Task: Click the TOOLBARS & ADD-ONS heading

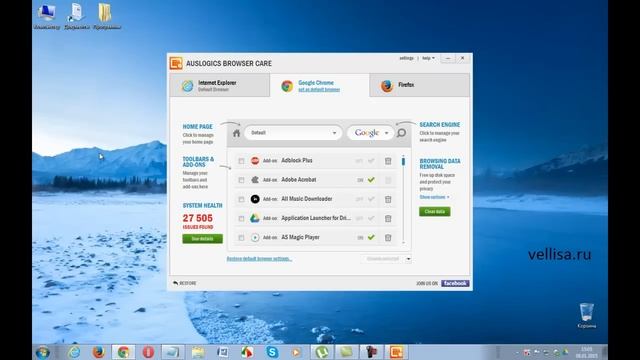Action: (198, 162)
